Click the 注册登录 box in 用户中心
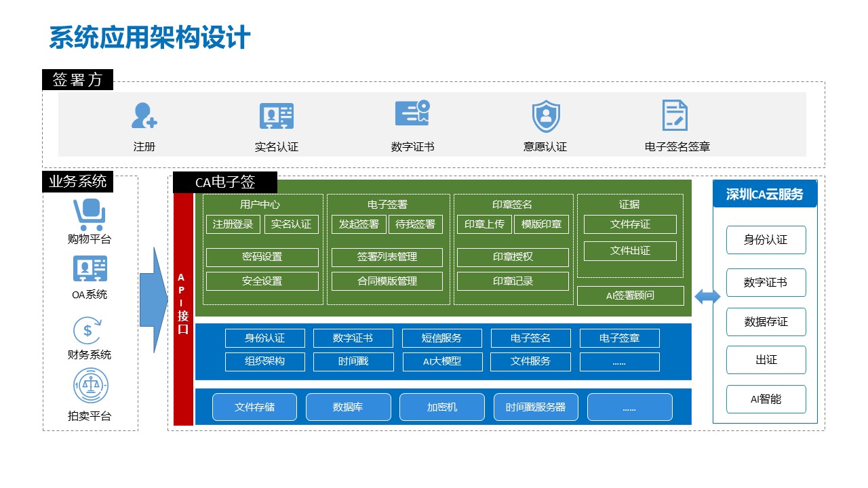Screen dimensions: 868x488 click(233, 224)
